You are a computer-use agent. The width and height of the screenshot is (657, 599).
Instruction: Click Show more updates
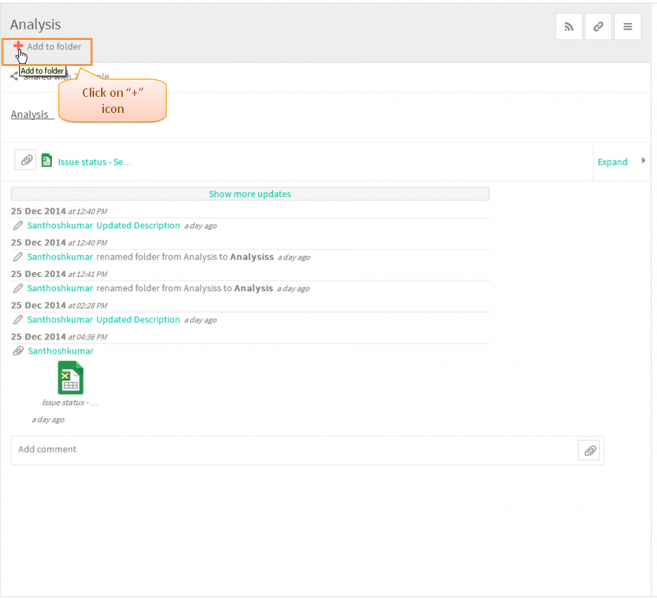(250, 194)
